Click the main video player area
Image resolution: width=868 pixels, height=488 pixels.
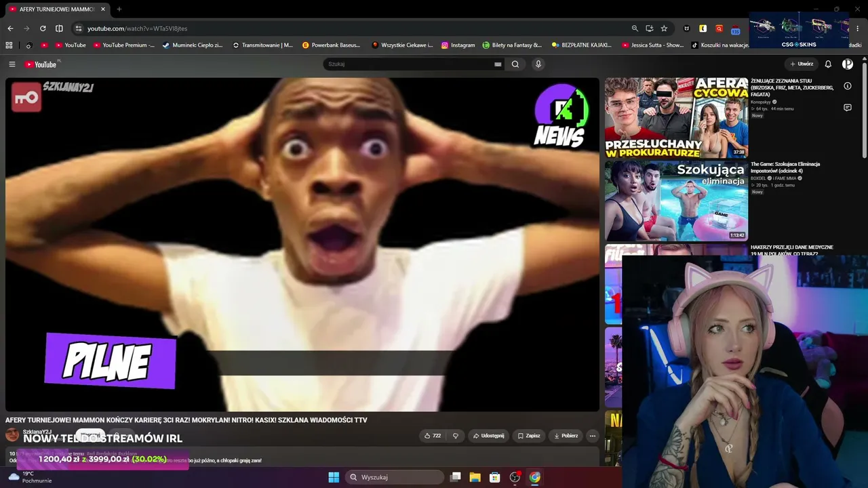[302, 244]
